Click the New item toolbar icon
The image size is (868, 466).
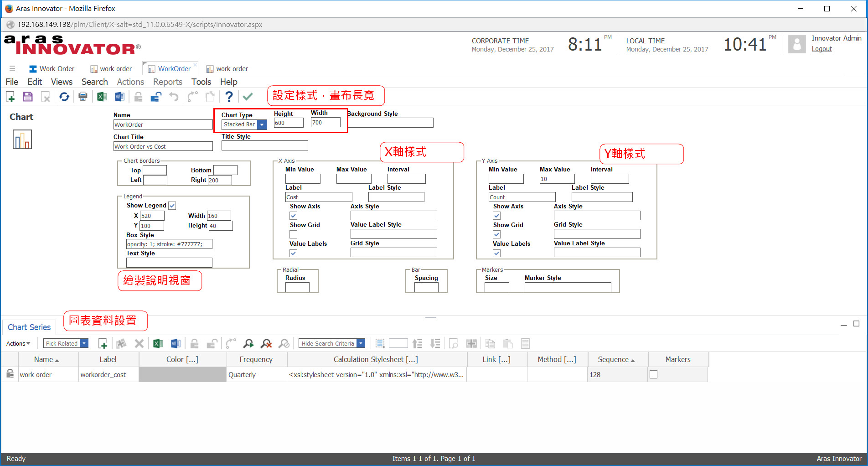[x=10, y=97]
